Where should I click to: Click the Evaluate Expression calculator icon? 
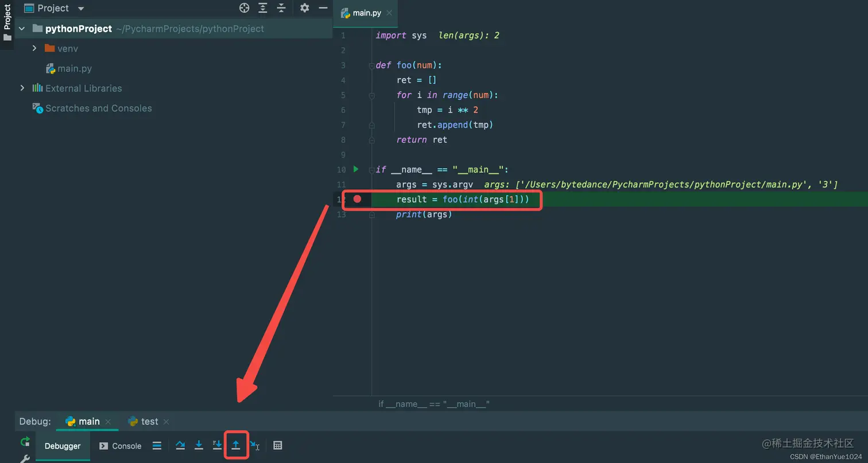(x=278, y=446)
